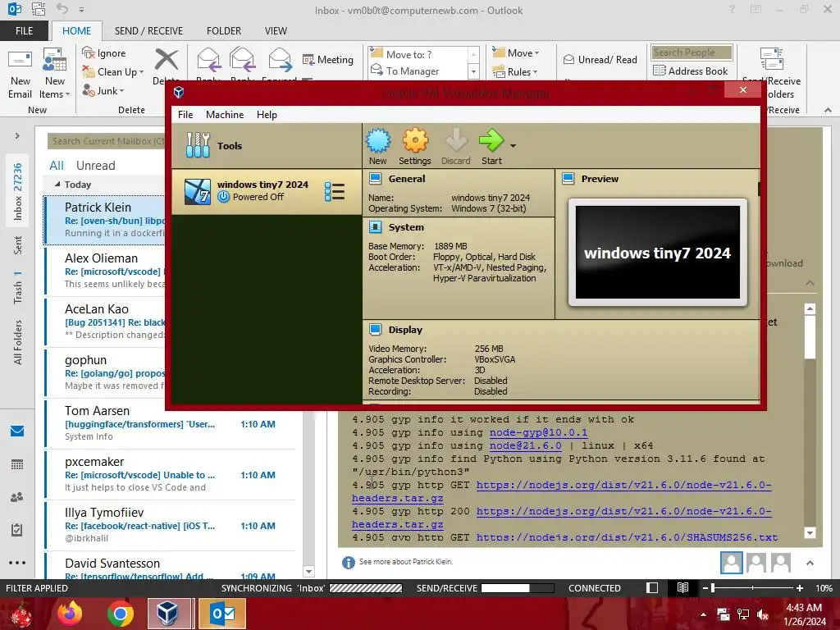Viewport: 840px width, 630px height.
Task: Open the VirtualBox Help menu
Action: coord(267,115)
